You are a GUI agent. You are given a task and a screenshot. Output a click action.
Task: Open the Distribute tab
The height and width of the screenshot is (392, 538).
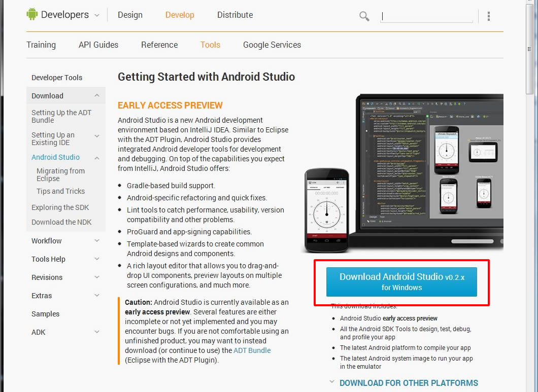pos(235,15)
